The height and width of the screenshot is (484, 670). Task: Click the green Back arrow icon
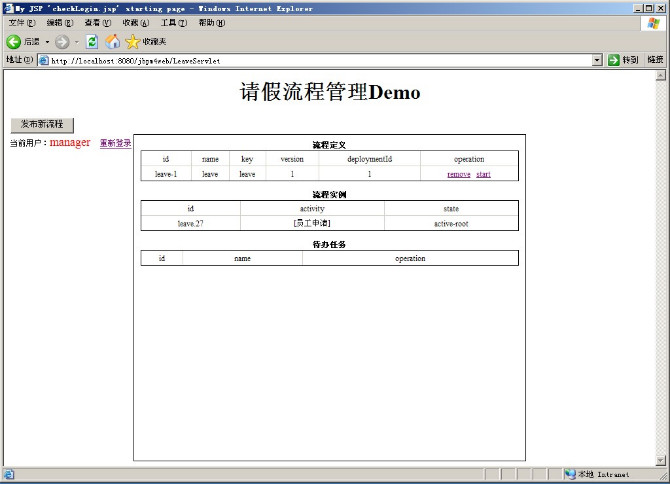click(x=13, y=42)
